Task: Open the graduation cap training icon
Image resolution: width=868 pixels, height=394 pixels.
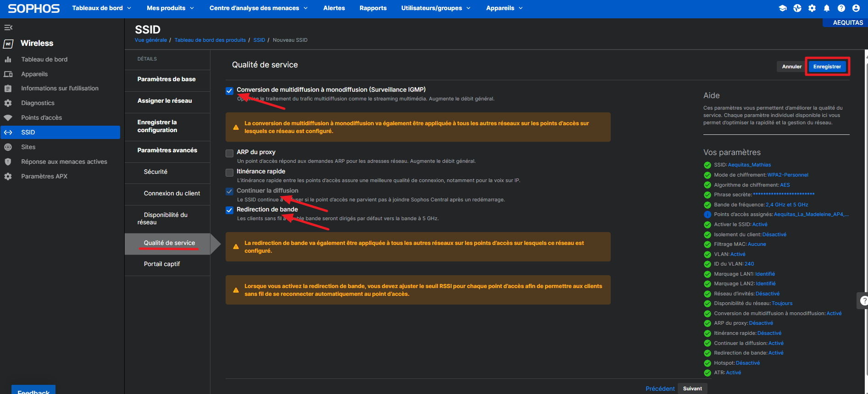Action: pos(783,8)
